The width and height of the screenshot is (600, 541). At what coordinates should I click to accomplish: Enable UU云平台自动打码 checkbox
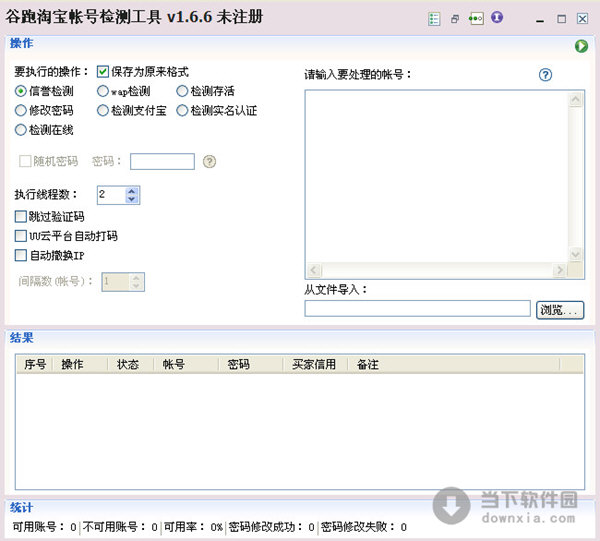pyautogui.click(x=20, y=236)
